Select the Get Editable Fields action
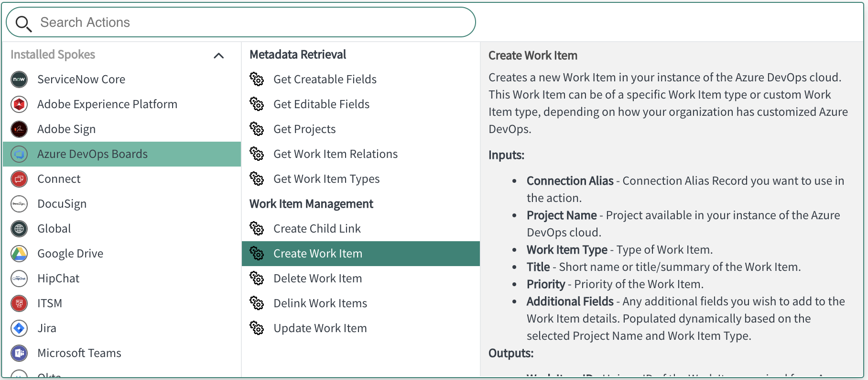This screenshot has width=868, height=380. (321, 104)
